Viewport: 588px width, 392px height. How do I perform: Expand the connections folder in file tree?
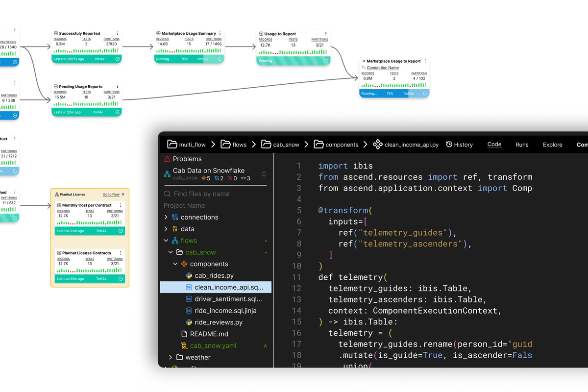click(x=166, y=217)
